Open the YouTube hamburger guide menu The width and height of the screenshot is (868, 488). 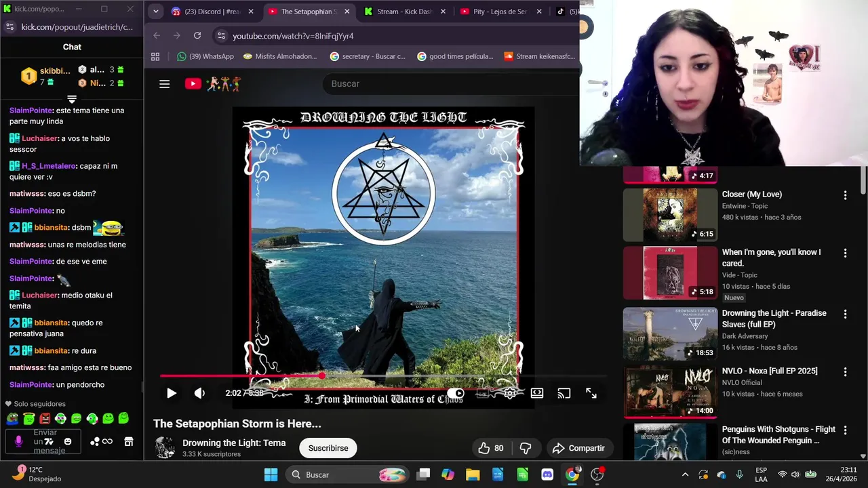164,84
